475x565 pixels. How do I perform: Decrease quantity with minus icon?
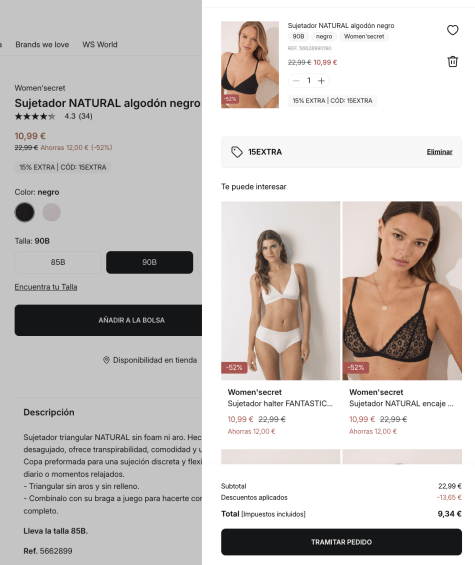coord(296,81)
